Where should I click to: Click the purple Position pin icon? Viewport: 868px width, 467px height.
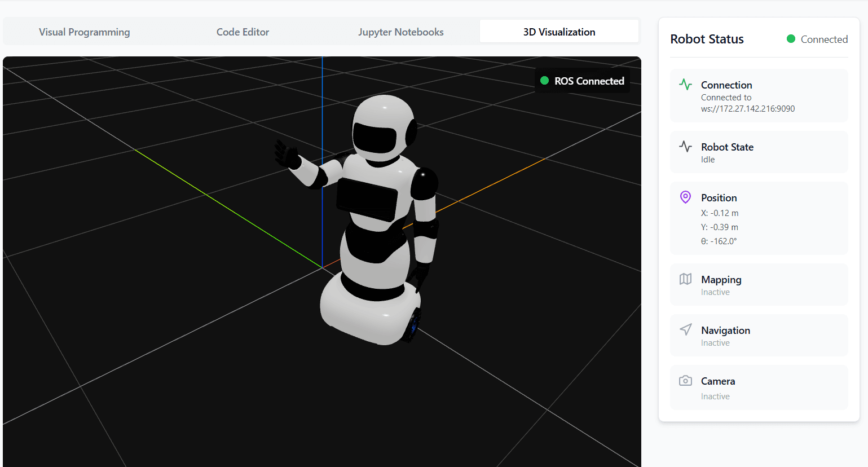pos(685,197)
